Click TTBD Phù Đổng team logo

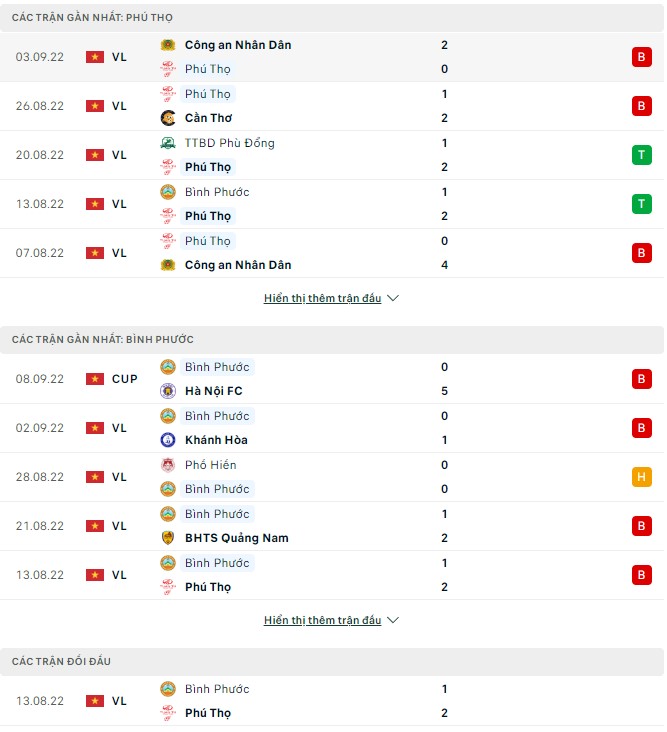(x=168, y=143)
